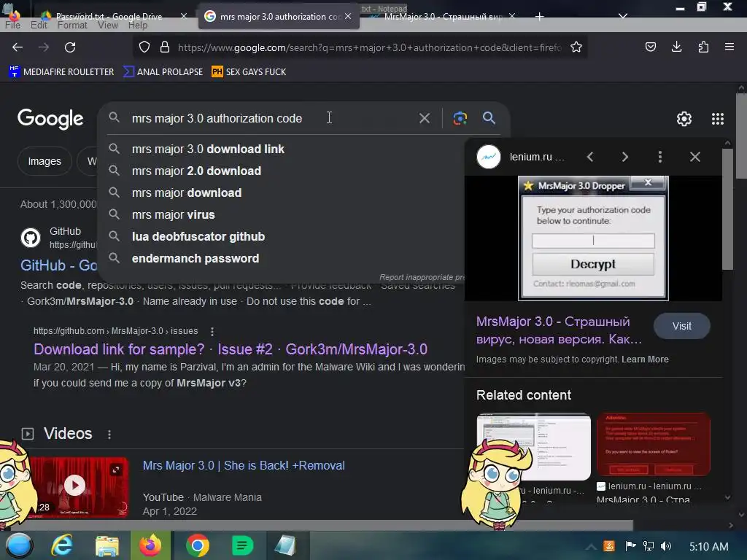Close the mrs major 3.0 authorization tab
747x560 pixels.
pyautogui.click(x=348, y=16)
